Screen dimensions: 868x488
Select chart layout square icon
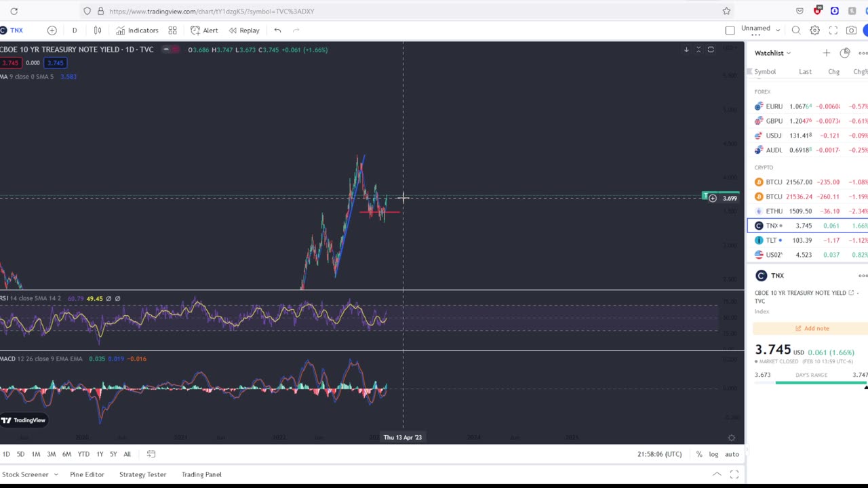pyautogui.click(x=730, y=30)
